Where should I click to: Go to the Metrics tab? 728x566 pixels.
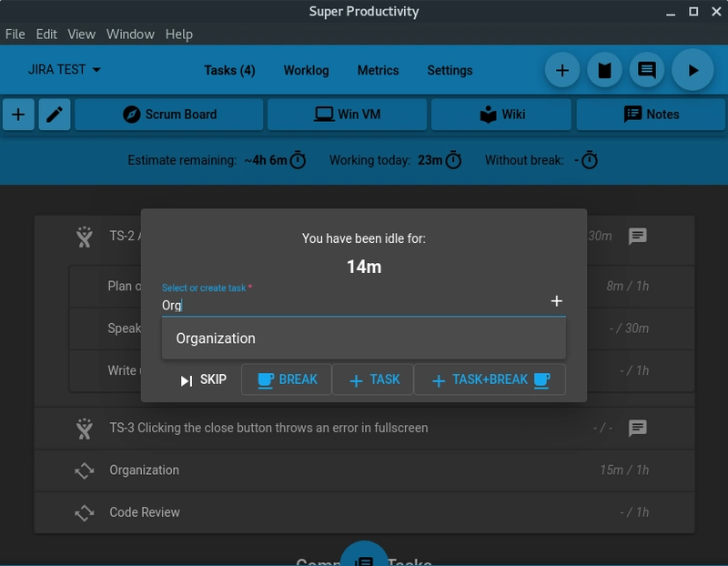tap(378, 70)
